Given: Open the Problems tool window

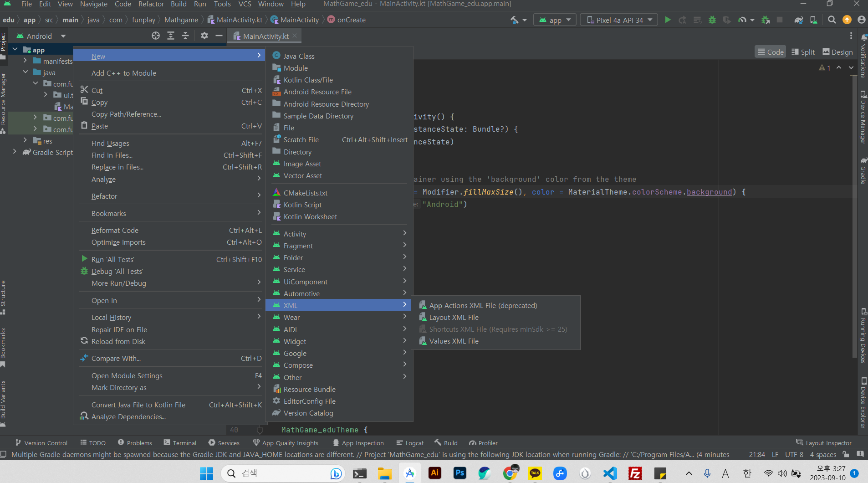Looking at the screenshot, I should [x=135, y=443].
